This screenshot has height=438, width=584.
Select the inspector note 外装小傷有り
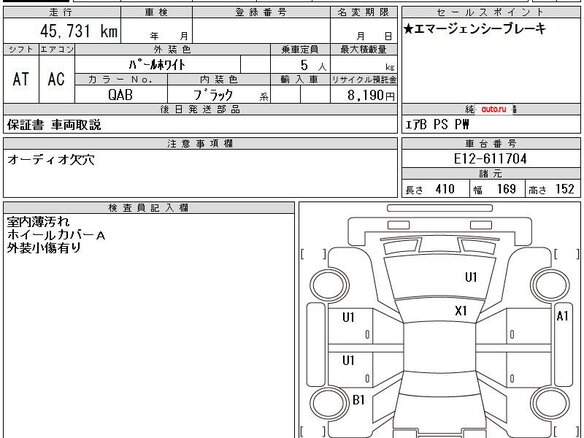tap(44, 248)
